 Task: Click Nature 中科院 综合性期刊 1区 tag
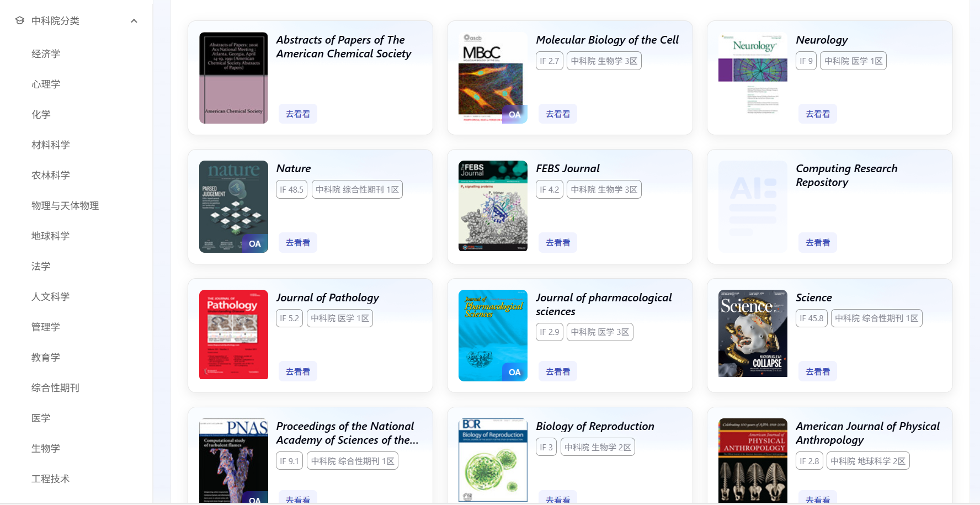point(357,189)
